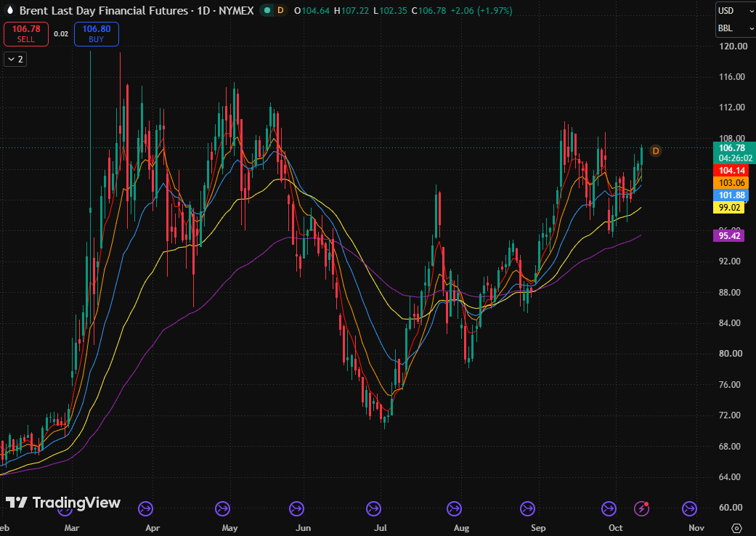Click the open value O104.64
Screen dimensions: 756x536
312,11
